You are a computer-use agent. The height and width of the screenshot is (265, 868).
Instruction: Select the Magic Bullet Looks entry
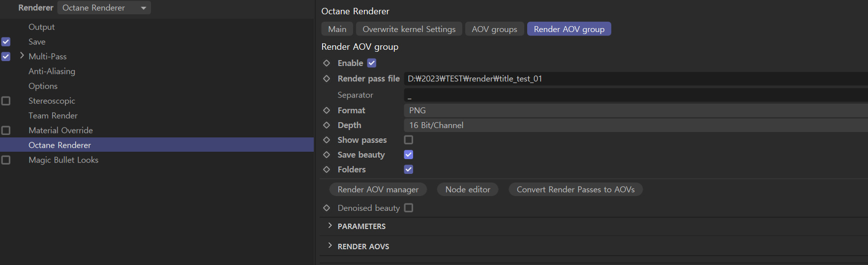coord(63,160)
